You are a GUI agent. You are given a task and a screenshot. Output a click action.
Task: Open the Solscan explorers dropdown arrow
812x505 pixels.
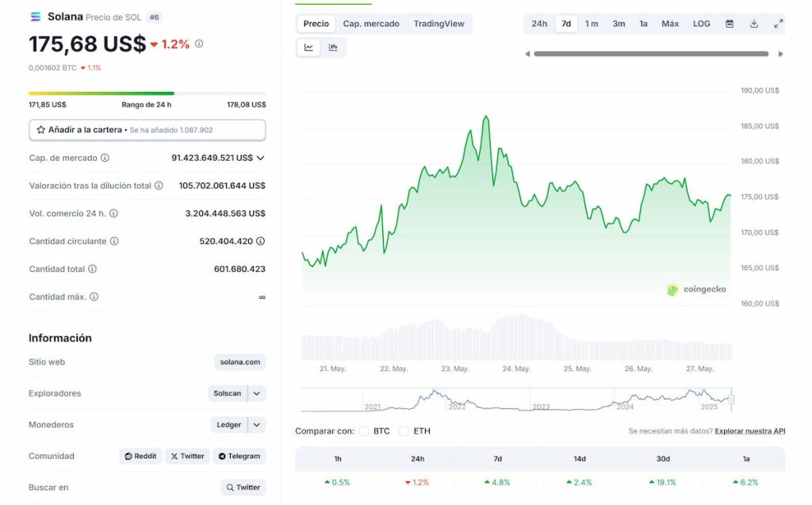[x=257, y=393]
